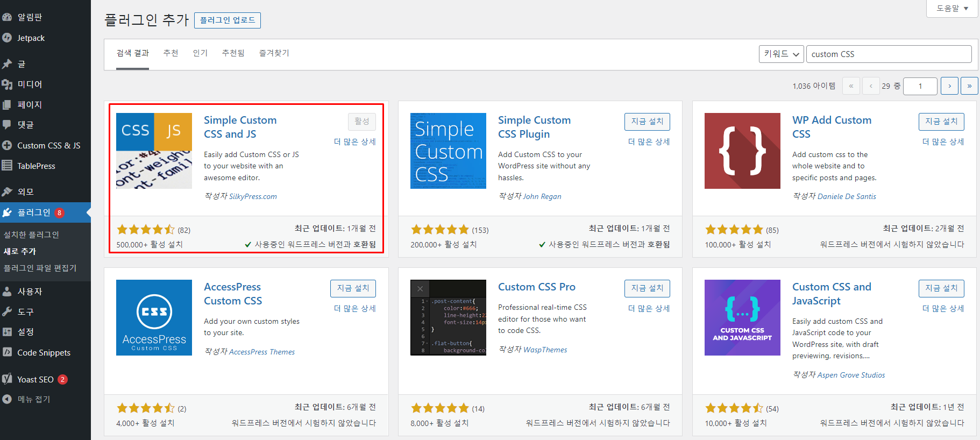Switch to the 즐겨찾기 tab

click(274, 53)
